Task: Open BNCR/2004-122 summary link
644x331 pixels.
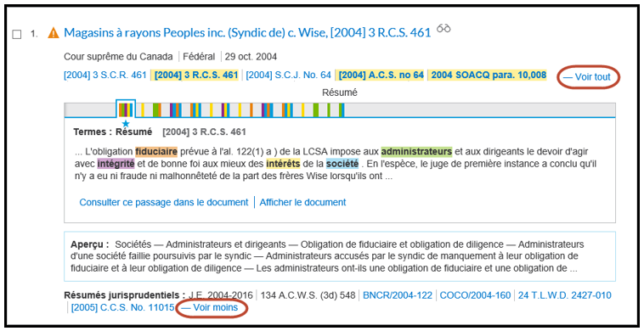Action: click(x=398, y=295)
